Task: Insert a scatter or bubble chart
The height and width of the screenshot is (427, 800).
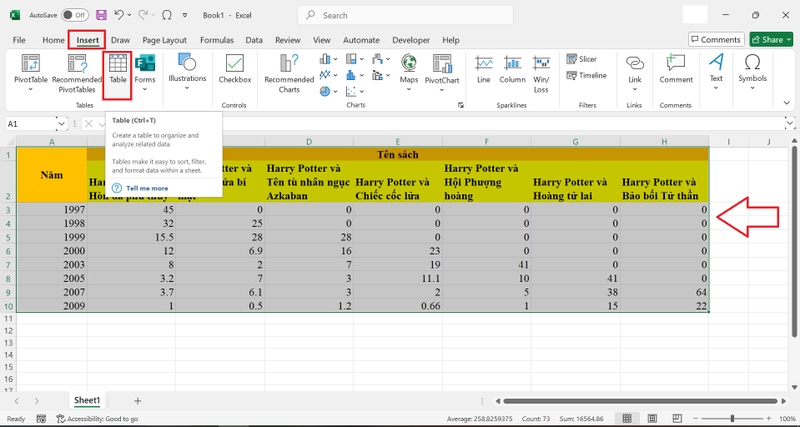Action: point(355,92)
